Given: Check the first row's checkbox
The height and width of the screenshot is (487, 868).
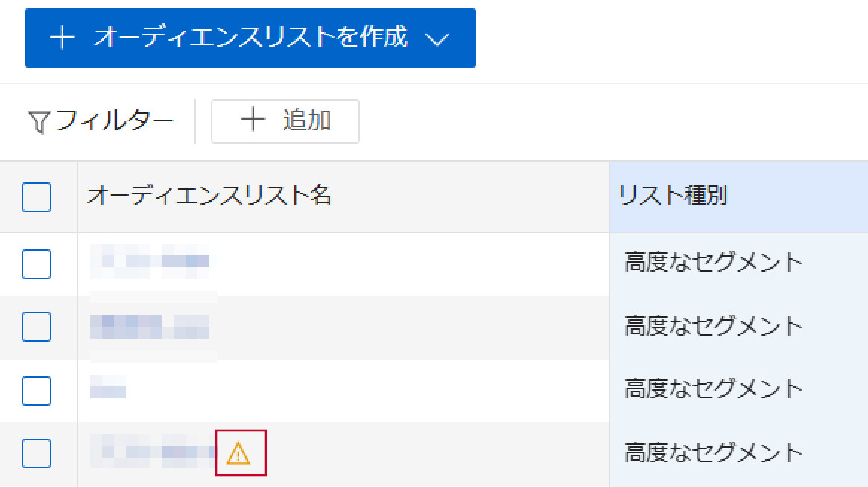Looking at the screenshot, I should [37, 264].
